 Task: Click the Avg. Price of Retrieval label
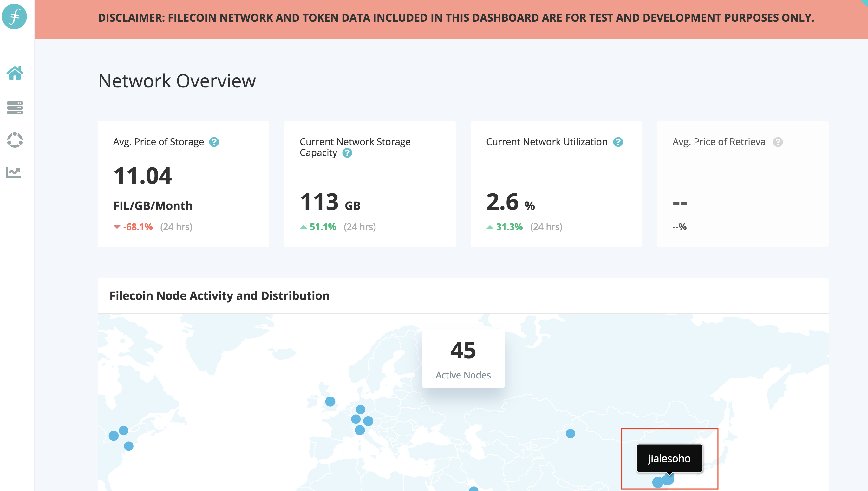(720, 142)
